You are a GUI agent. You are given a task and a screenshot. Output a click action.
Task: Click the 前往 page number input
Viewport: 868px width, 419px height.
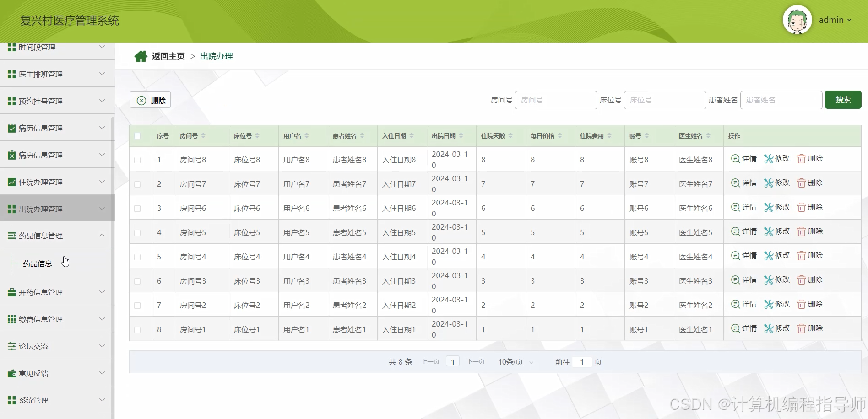pos(582,362)
